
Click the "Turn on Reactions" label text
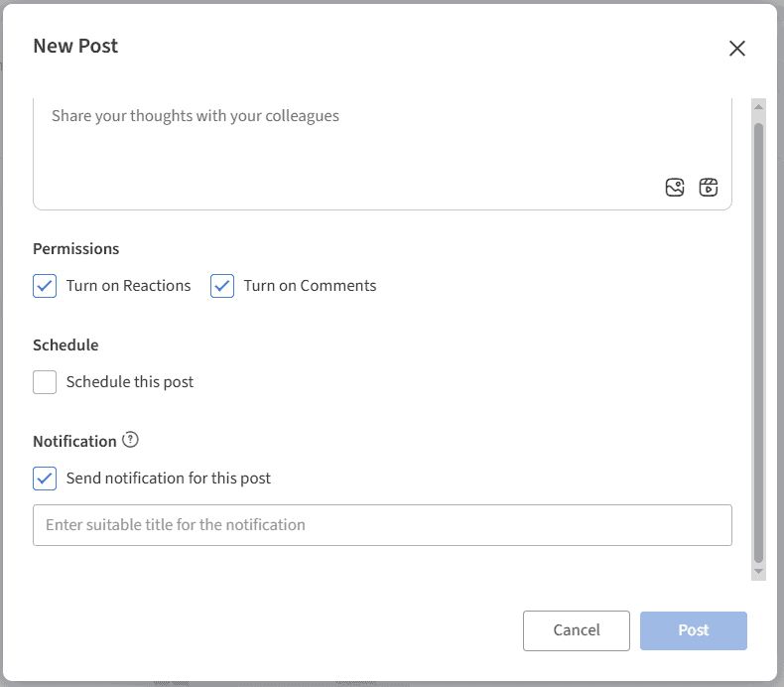tap(128, 286)
